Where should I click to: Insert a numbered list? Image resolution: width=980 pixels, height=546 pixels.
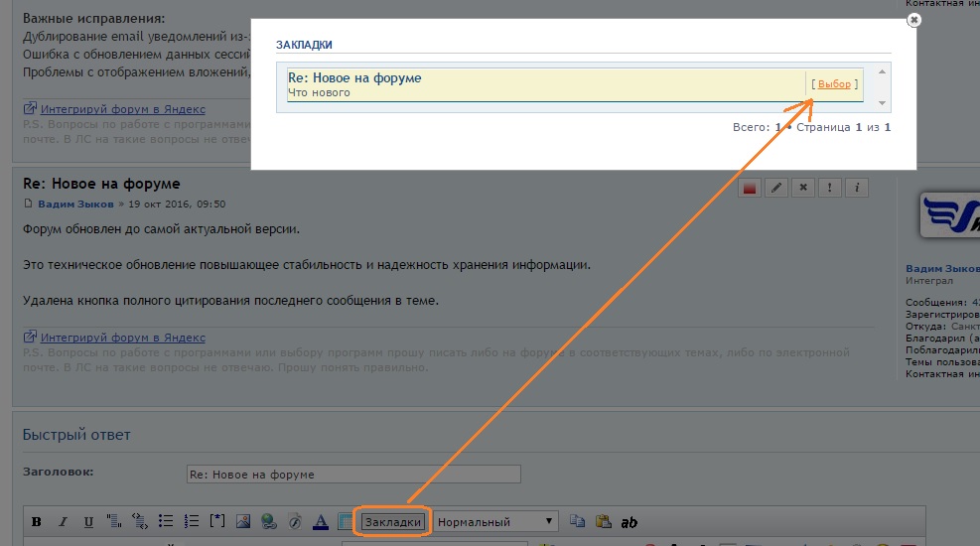[192, 522]
